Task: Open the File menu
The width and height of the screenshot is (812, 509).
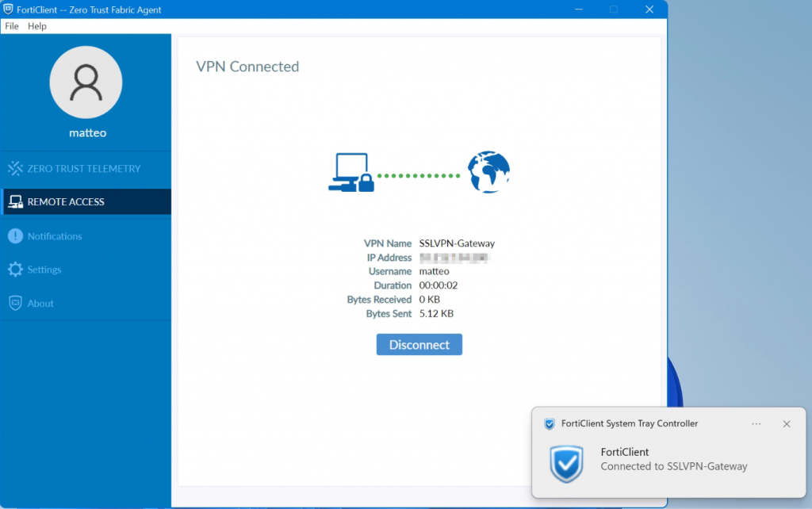Action: (11, 25)
